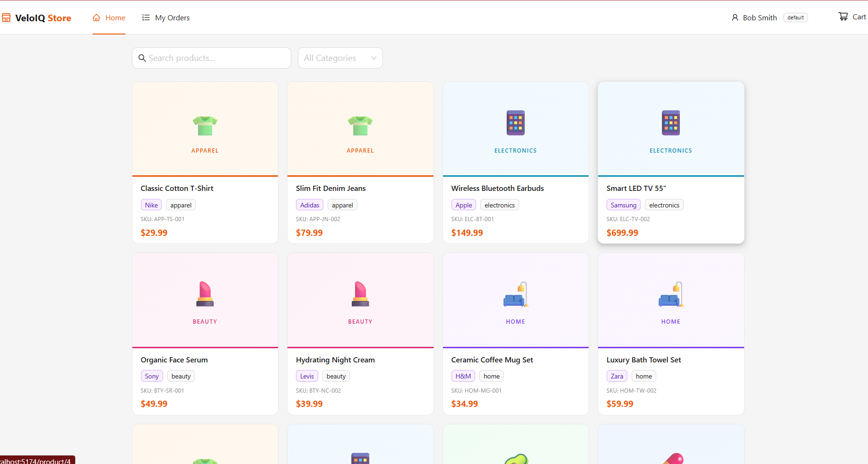Open the Smart LED TV 55" product title
The height and width of the screenshot is (464, 868).
click(x=636, y=188)
